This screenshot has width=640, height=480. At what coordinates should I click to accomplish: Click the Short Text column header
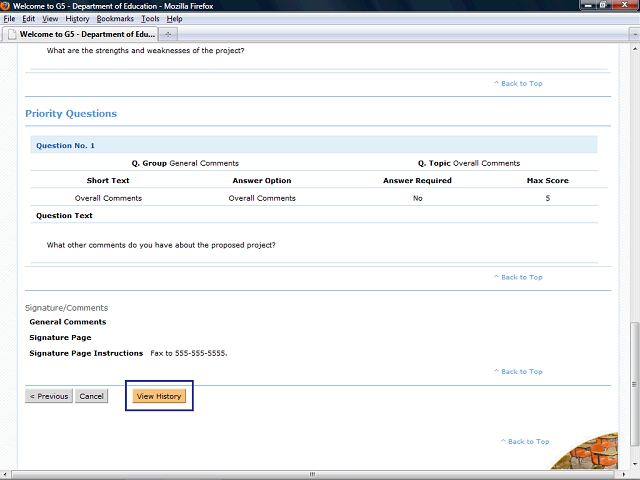[108, 180]
